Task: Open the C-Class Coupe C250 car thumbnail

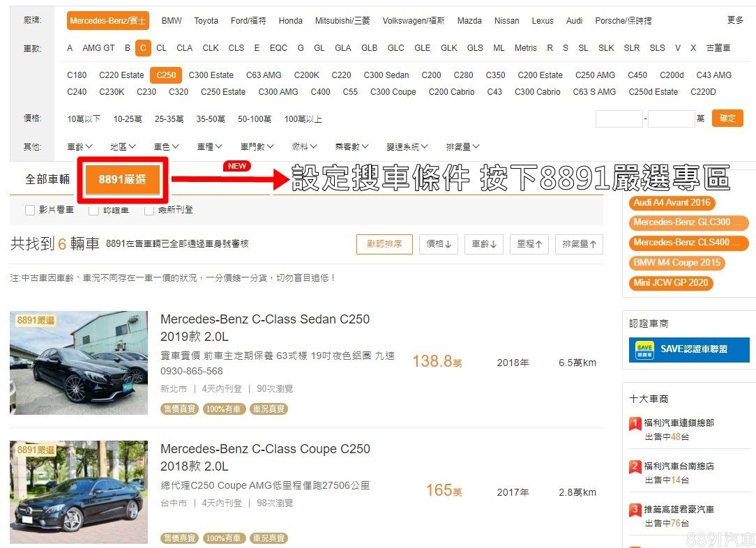Action: click(x=79, y=492)
